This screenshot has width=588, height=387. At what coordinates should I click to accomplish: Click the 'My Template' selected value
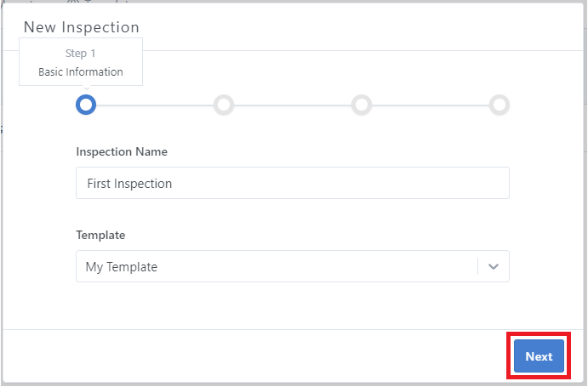tap(122, 266)
